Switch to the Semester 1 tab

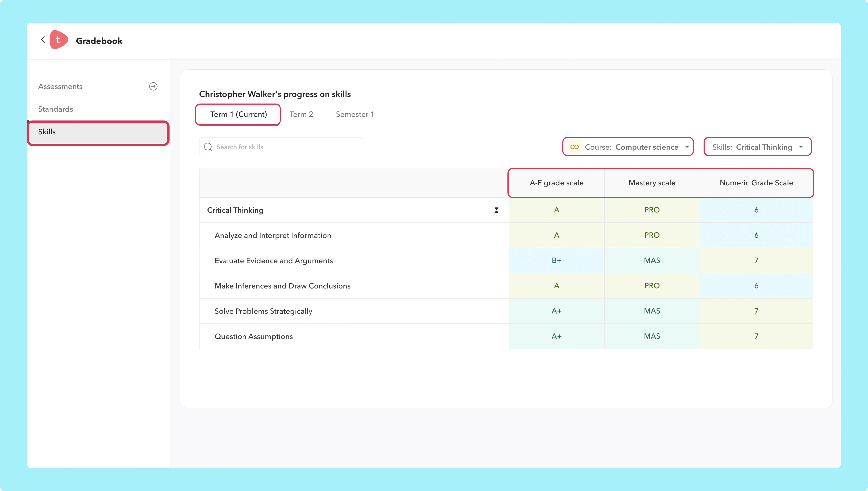point(355,114)
